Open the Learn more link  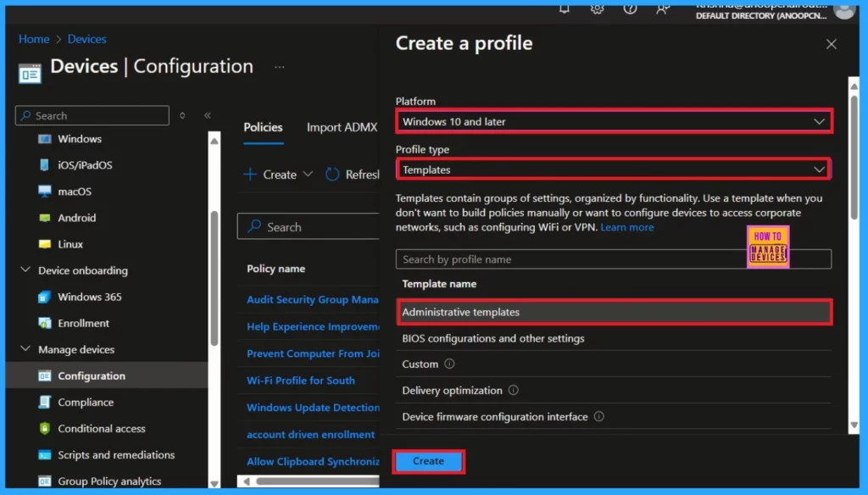tap(627, 227)
